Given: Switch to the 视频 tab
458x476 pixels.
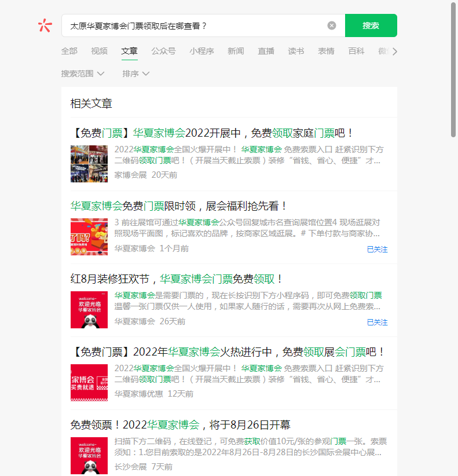Looking at the screenshot, I should click(99, 51).
